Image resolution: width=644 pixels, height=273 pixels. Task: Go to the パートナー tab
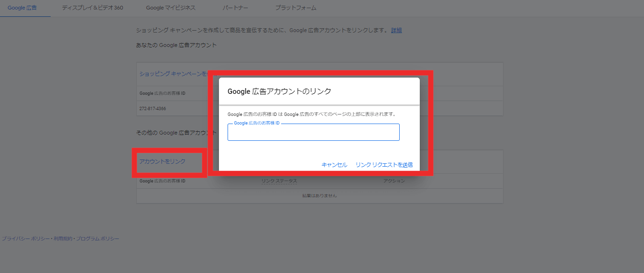click(x=235, y=8)
